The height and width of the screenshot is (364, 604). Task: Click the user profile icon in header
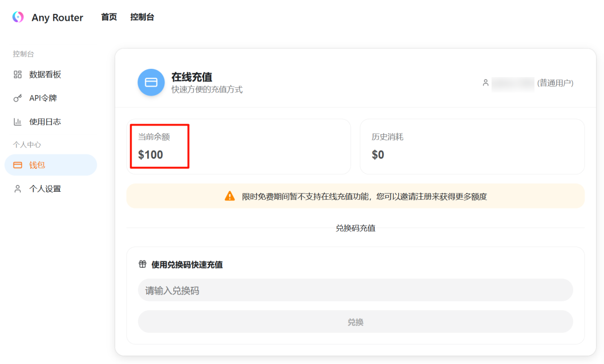click(x=485, y=83)
